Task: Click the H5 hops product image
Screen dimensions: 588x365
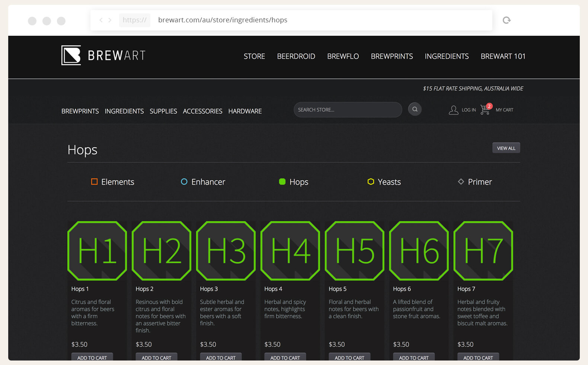Action: point(355,251)
